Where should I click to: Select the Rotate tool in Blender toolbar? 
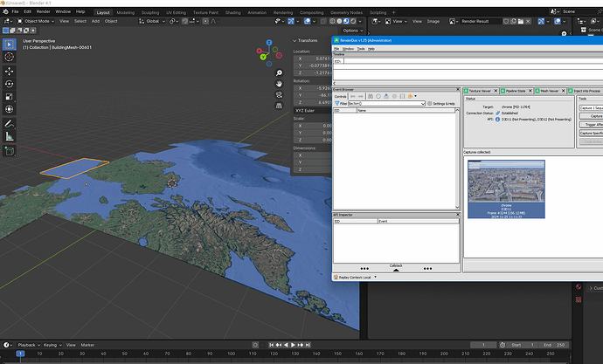[10, 84]
